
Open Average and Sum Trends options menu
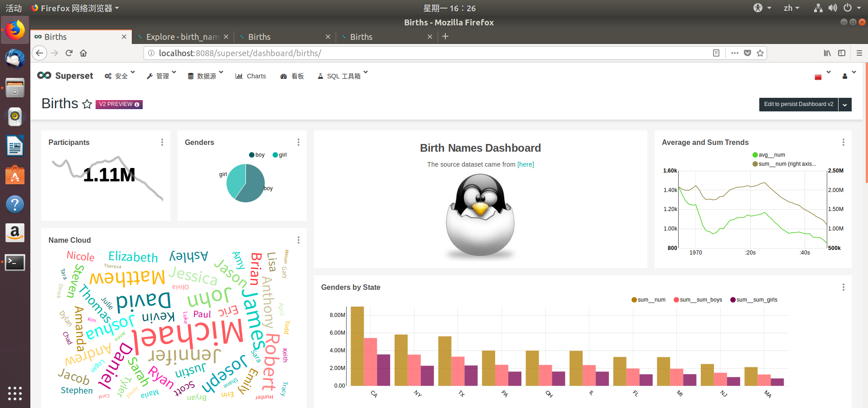click(x=844, y=142)
